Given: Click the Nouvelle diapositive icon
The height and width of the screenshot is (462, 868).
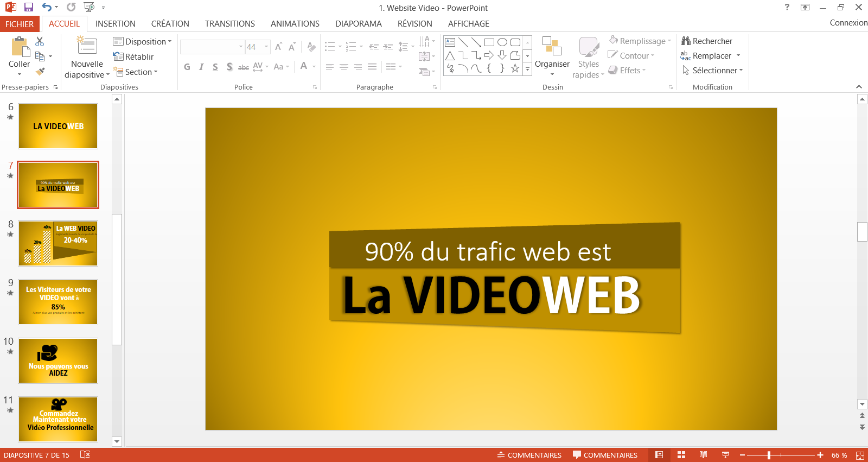Looking at the screenshot, I should 87,47.
